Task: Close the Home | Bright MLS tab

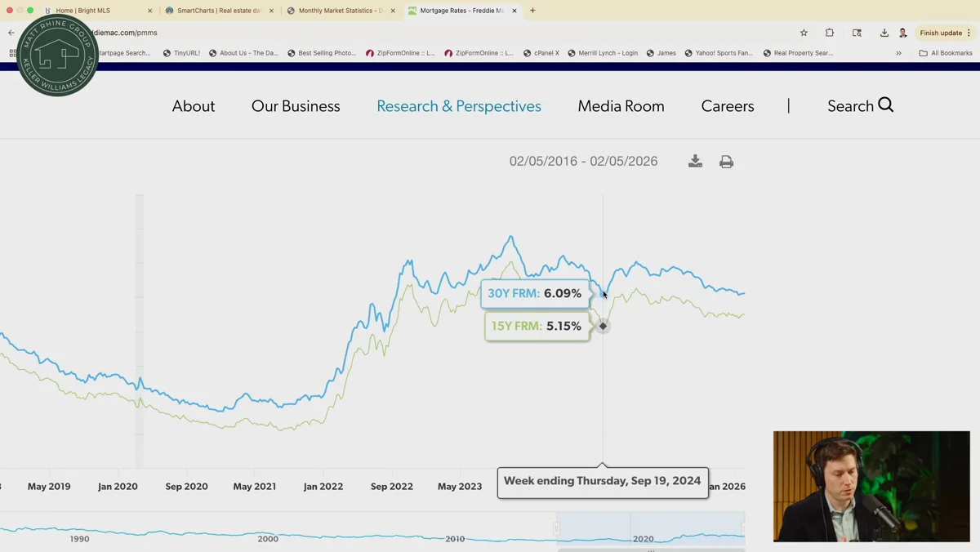Action: click(149, 11)
